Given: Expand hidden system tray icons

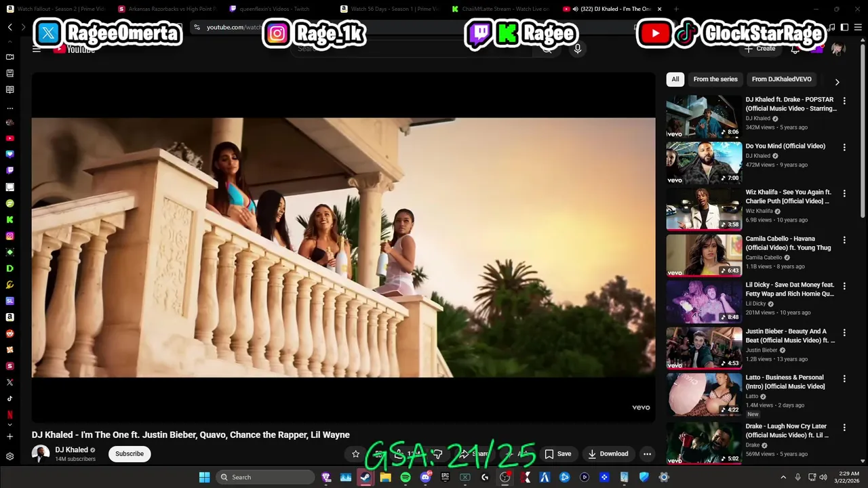Looking at the screenshot, I should click(x=783, y=477).
